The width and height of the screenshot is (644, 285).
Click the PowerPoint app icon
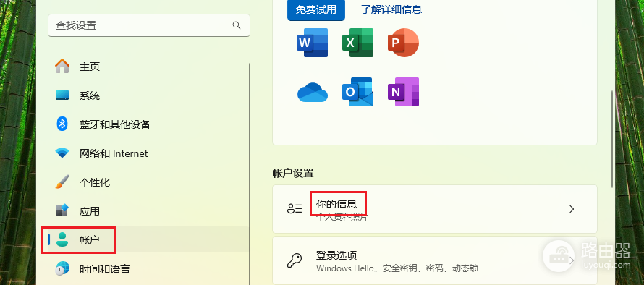tap(403, 42)
